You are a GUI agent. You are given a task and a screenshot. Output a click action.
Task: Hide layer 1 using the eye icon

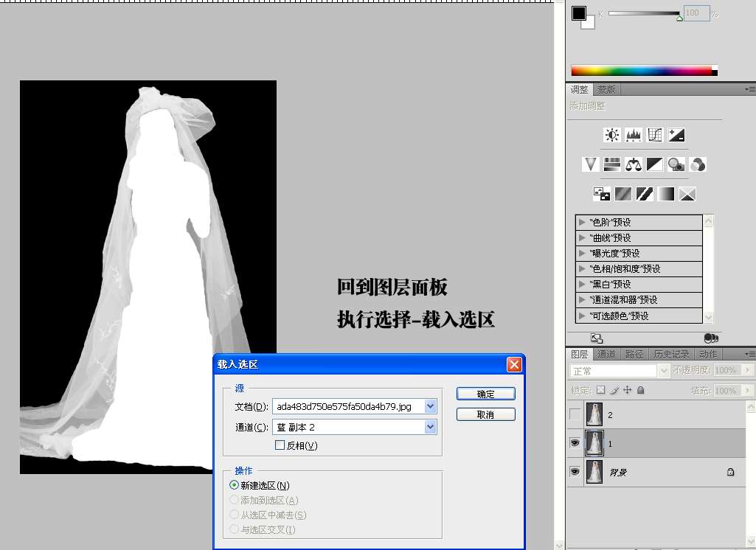point(575,443)
